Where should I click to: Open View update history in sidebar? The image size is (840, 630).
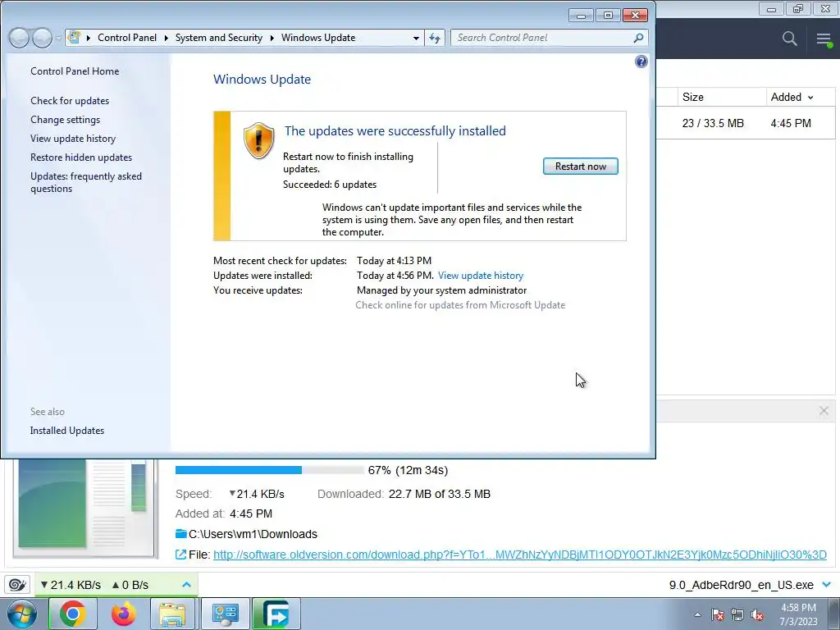[x=73, y=138]
